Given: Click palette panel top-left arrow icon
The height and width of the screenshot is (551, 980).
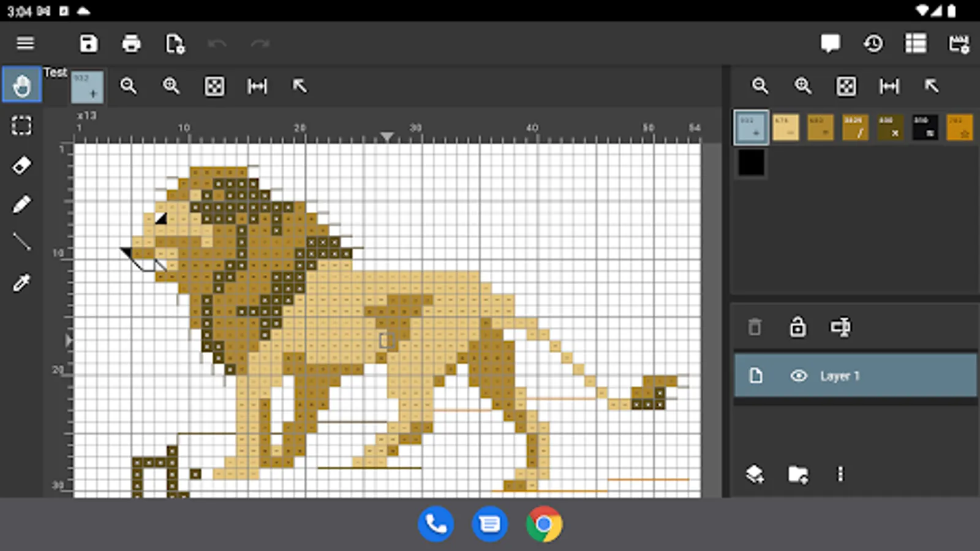Looking at the screenshot, I should tap(932, 86).
